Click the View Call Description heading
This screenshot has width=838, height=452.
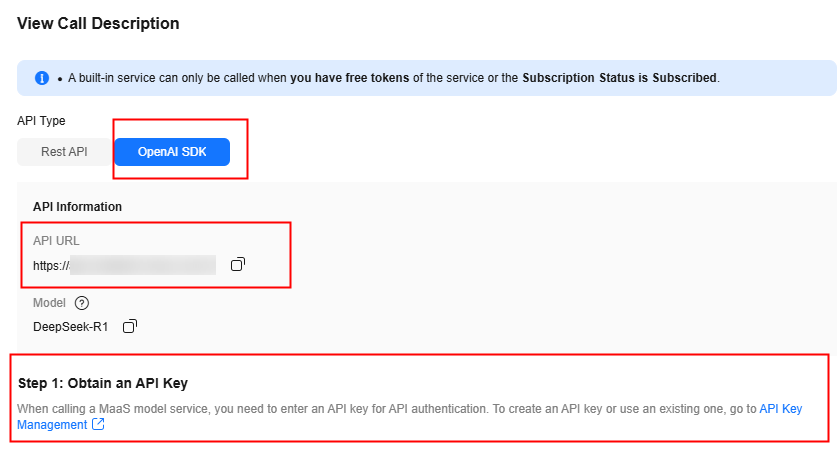pyautogui.click(x=98, y=24)
